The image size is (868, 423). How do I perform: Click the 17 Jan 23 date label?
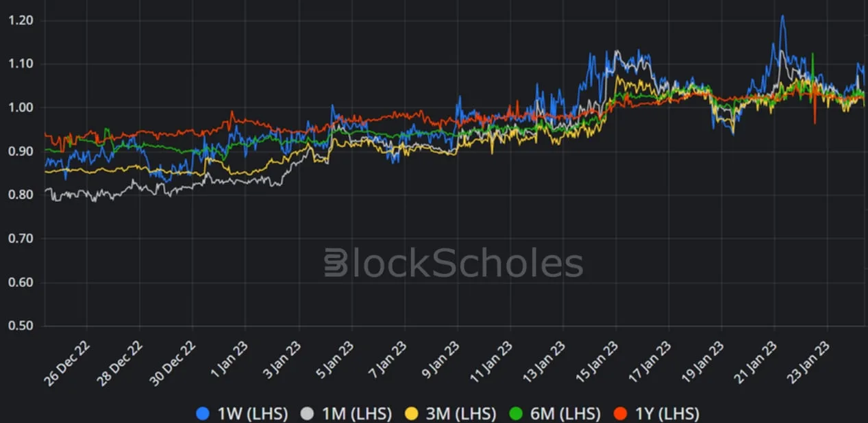[652, 362]
